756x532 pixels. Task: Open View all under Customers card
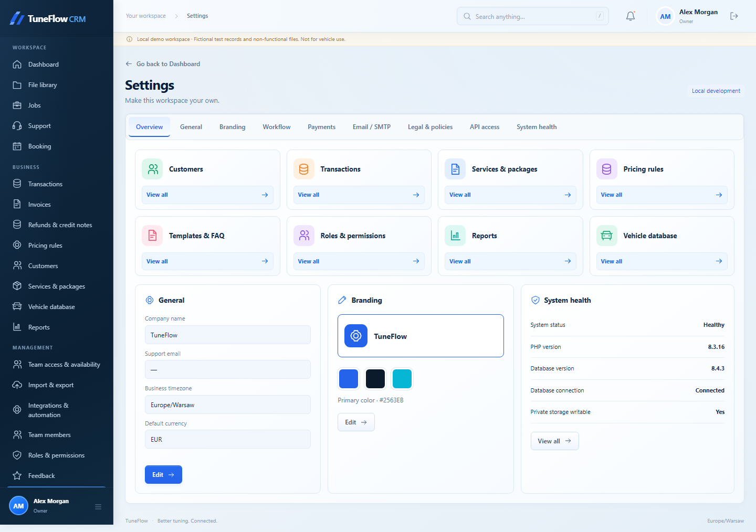click(207, 195)
